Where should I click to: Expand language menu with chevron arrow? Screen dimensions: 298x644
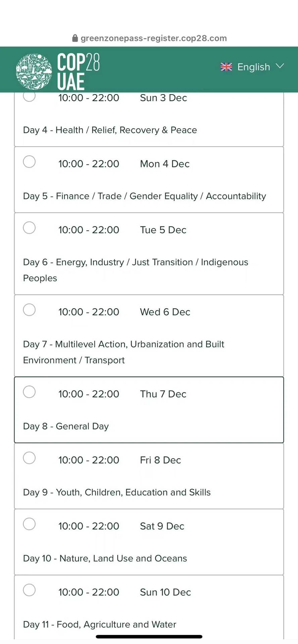(x=280, y=66)
